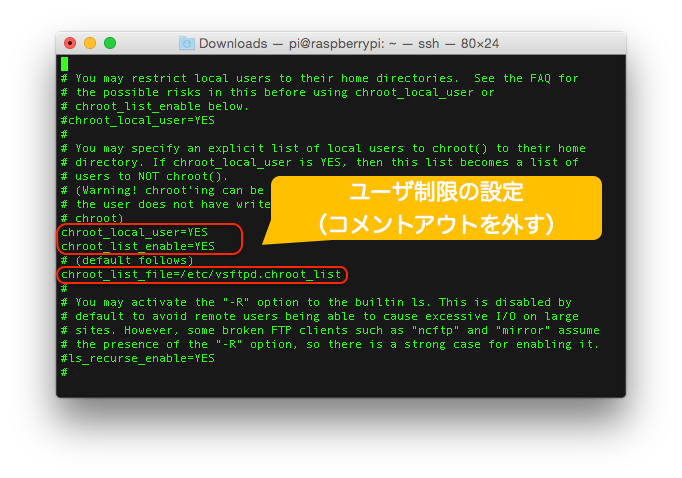
Task: Click the green zoom window button
Action: coord(110,43)
